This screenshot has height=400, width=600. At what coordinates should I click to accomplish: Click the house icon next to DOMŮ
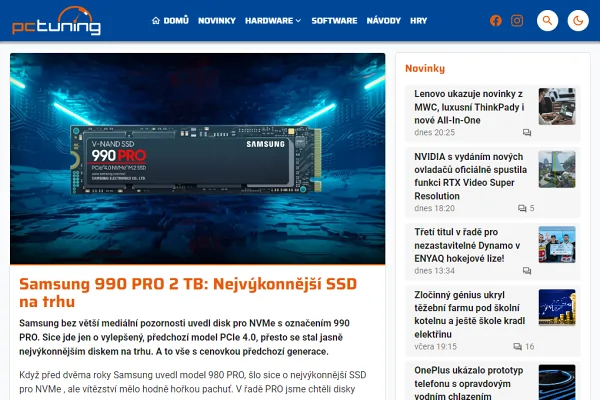[x=156, y=21]
